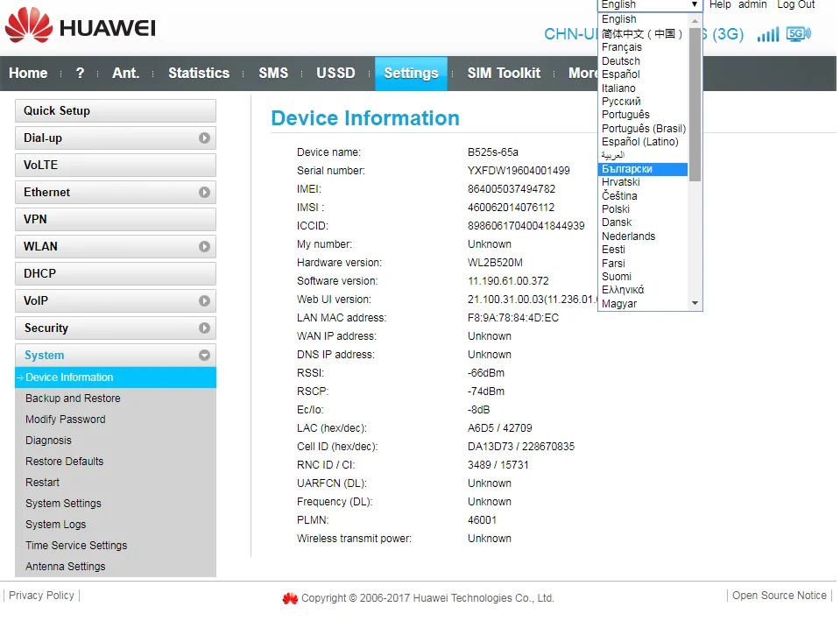Select Device Information in System submenu

tap(116, 377)
